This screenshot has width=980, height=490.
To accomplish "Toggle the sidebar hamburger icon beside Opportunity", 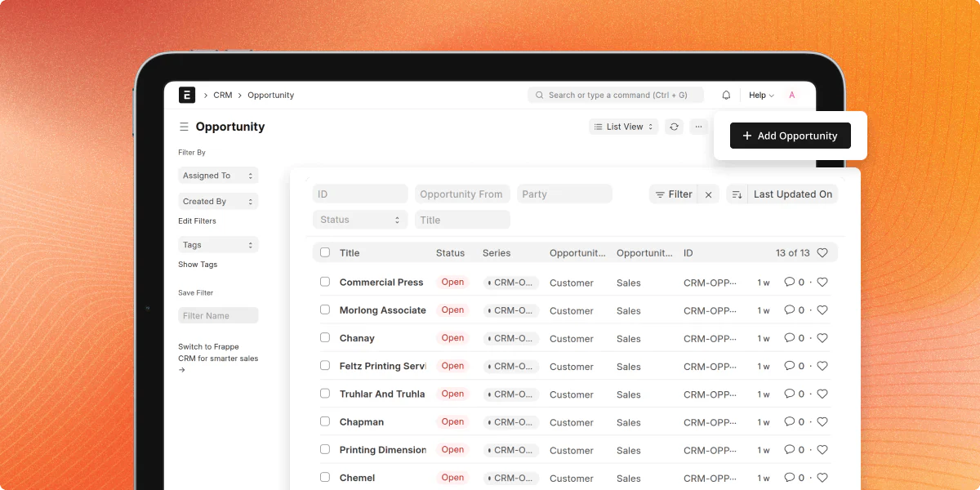I will coord(184,127).
